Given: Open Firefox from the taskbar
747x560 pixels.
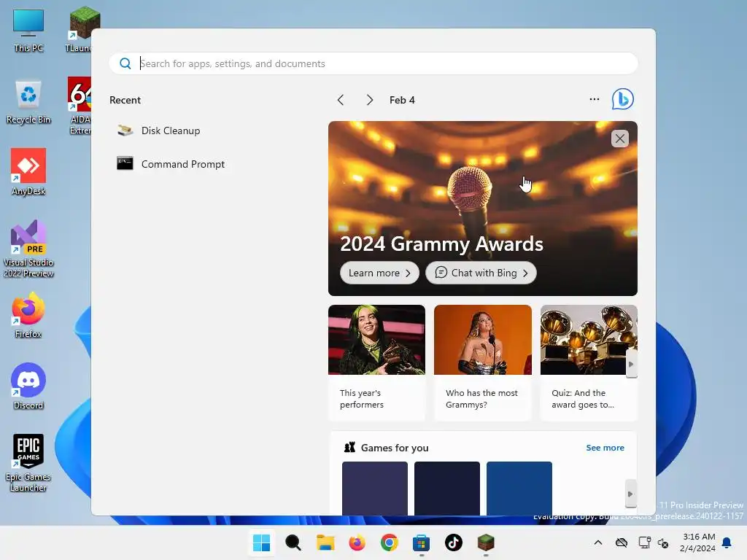Looking at the screenshot, I should pyautogui.click(x=357, y=542).
